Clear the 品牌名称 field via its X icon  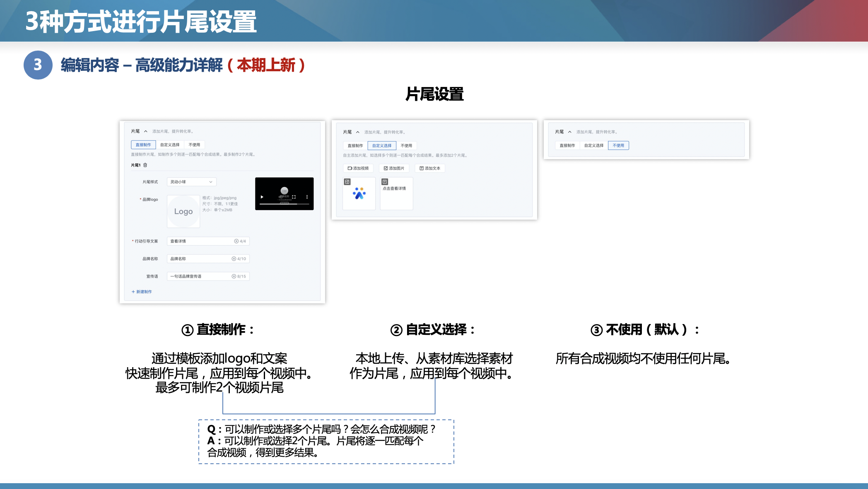click(x=234, y=259)
